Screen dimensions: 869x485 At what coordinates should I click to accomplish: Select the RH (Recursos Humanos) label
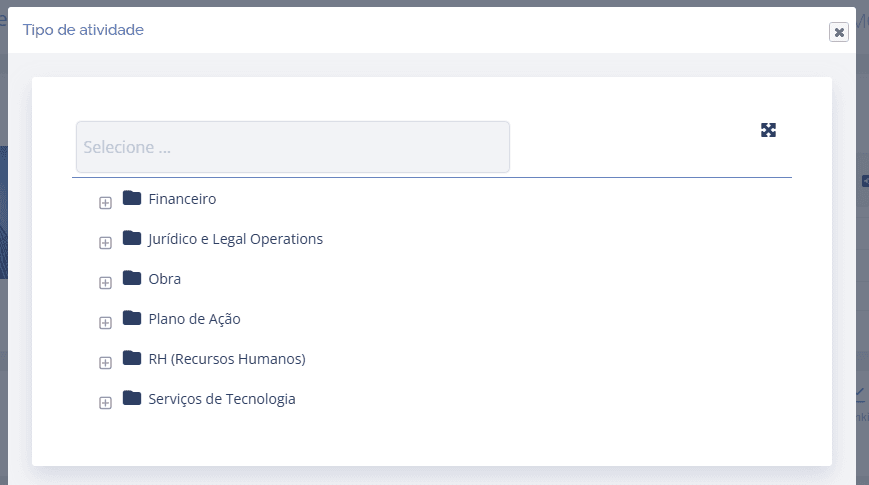227,359
